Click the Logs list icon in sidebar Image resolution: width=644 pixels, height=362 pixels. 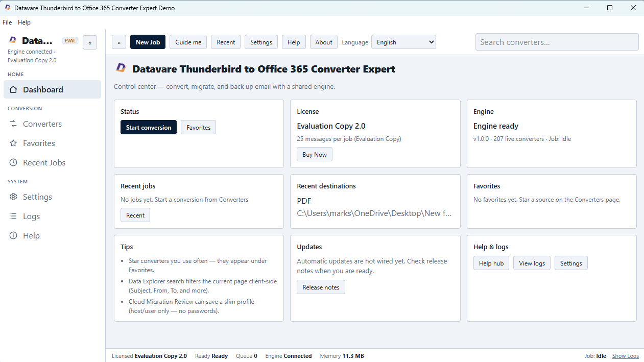click(x=13, y=216)
